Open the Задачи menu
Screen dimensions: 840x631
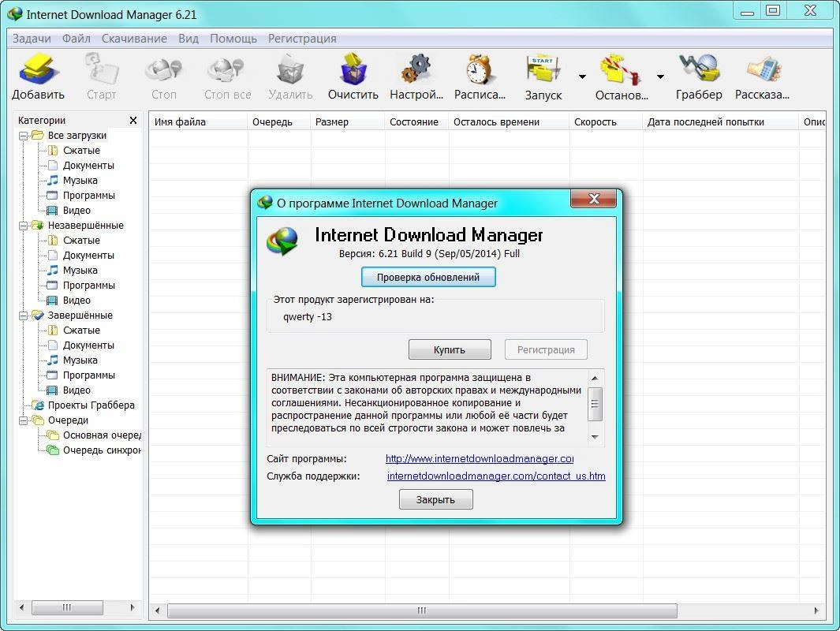coord(32,39)
